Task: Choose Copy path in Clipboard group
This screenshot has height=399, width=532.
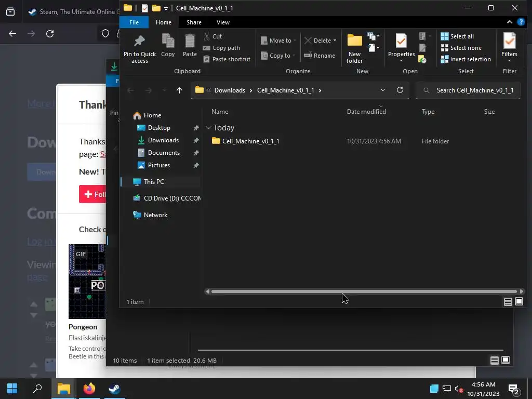Action: click(221, 48)
